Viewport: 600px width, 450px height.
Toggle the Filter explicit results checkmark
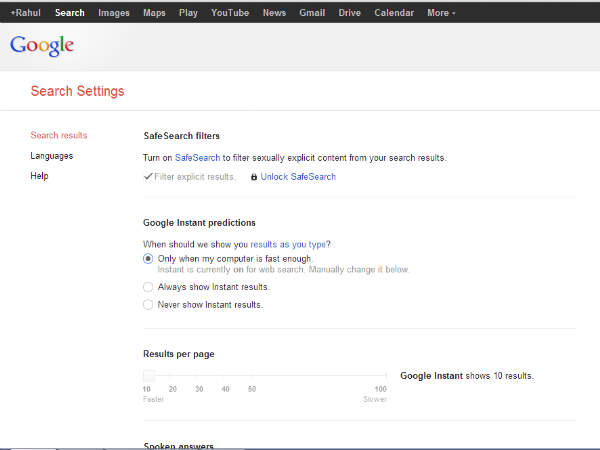click(x=148, y=176)
